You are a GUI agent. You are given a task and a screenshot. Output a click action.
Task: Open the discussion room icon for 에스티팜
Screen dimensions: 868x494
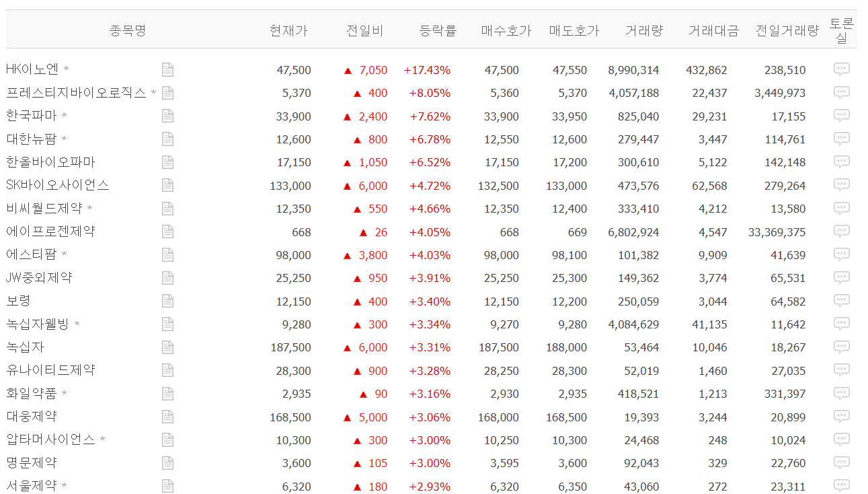click(842, 254)
